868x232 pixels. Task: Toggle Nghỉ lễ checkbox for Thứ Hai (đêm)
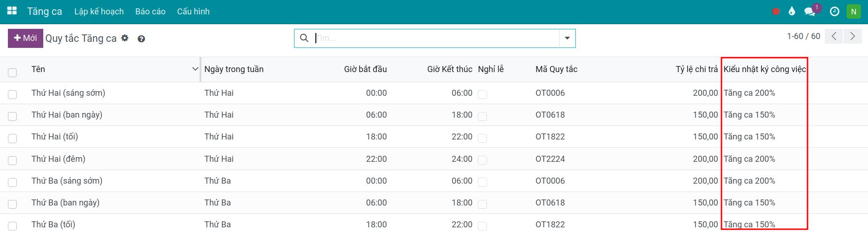click(482, 160)
